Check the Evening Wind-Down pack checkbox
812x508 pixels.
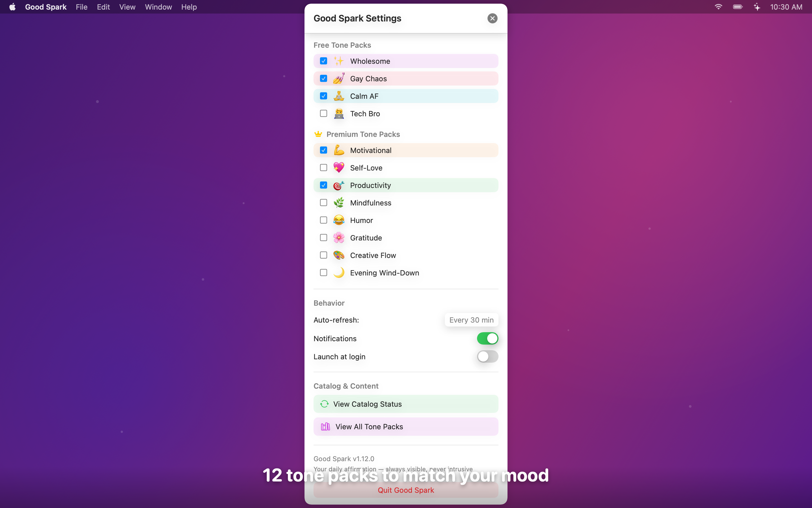click(323, 272)
